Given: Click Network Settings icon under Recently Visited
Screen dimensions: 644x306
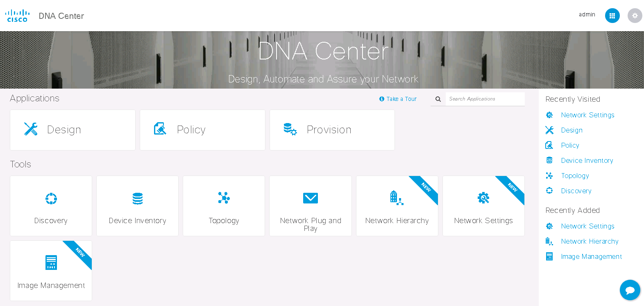Looking at the screenshot, I should click(549, 115).
